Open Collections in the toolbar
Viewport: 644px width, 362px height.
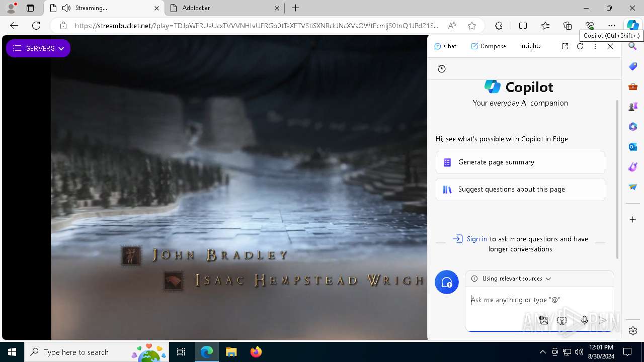click(x=568, y=26)
